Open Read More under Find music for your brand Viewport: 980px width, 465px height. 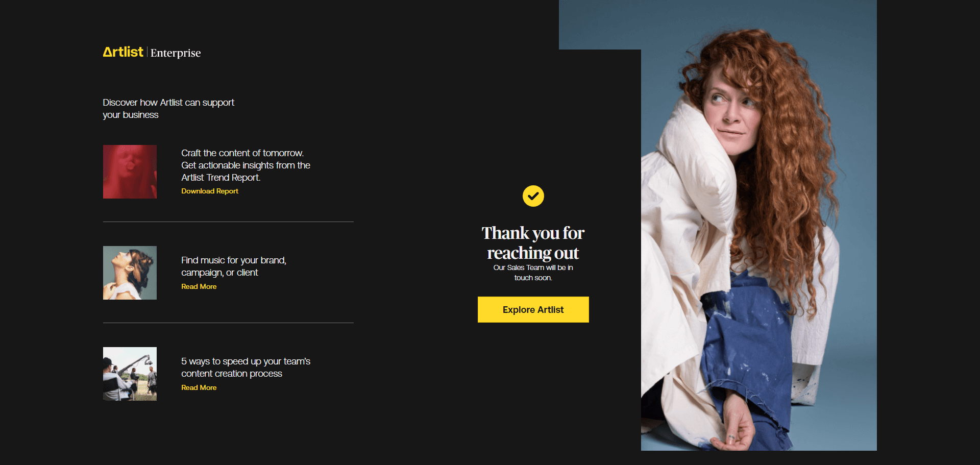pos(199,286)
